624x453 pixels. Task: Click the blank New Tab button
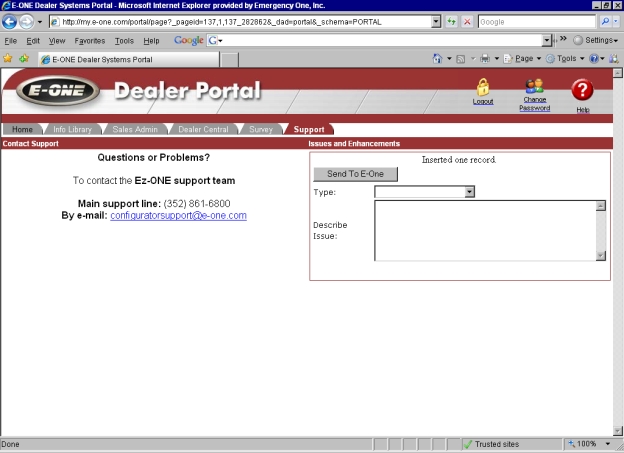coord(230,60)
